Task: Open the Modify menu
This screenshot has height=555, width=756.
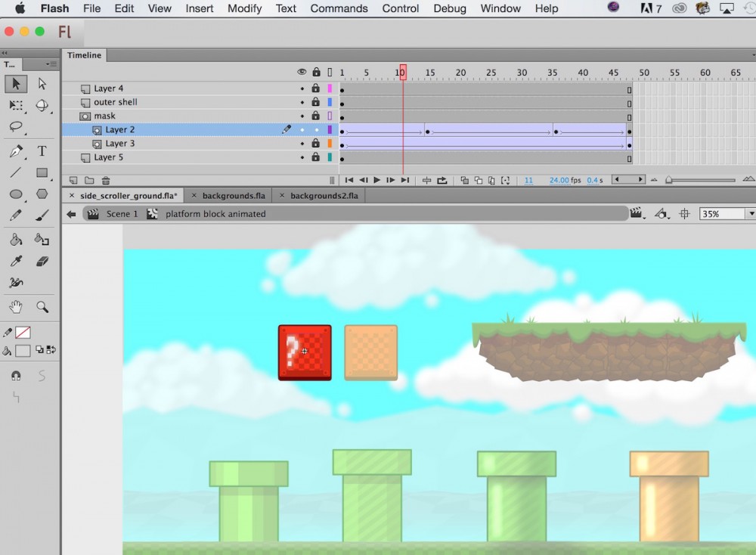Action: [x=244, y=8]
